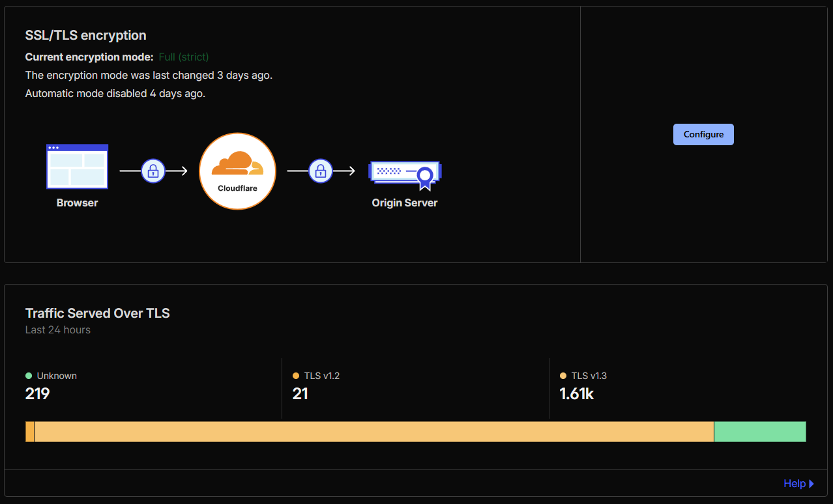Click the 'Unknown' legend label

(x=57, y=376)
